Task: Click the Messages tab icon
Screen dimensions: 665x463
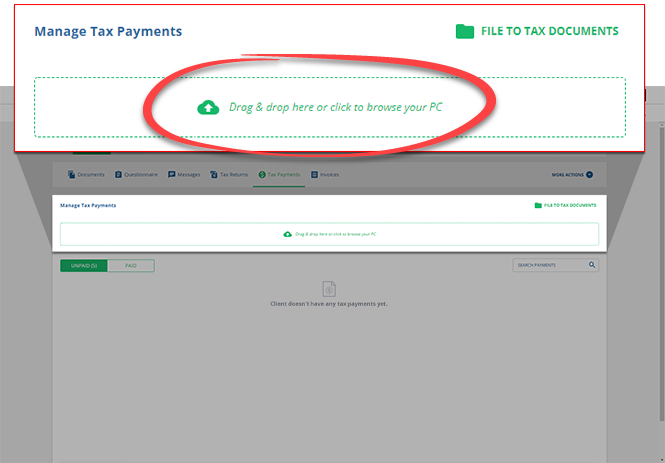Action: pyautogui.click(x=172, y=174)
